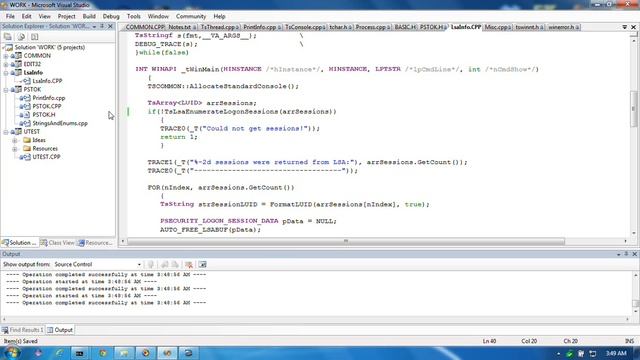Open 'Show output from' Source Control combo box
Image resolution: width=640 pixels, height=360 pixels.
pyautogui.click(x=97, y=264)
